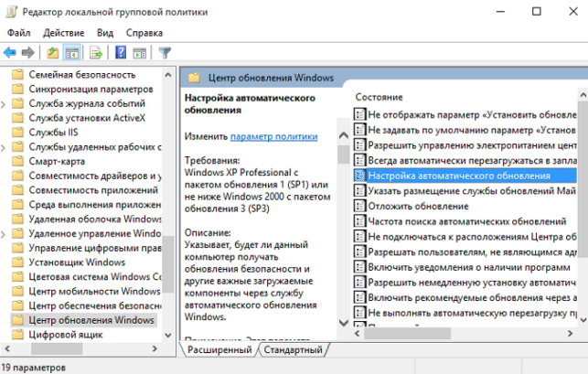This screenshot has height=374, width=588.
Task: Click folder icon beside Цифровой ящик
Action: point(17,335)
